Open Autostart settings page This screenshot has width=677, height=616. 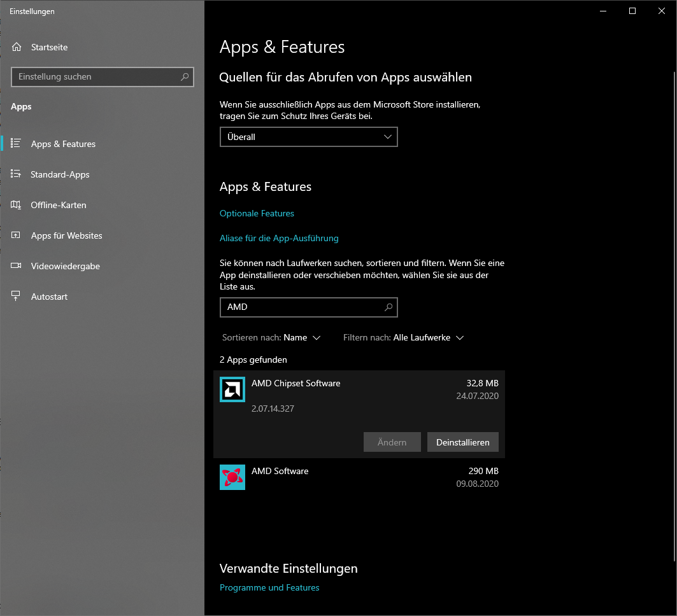tap(49, 297)
